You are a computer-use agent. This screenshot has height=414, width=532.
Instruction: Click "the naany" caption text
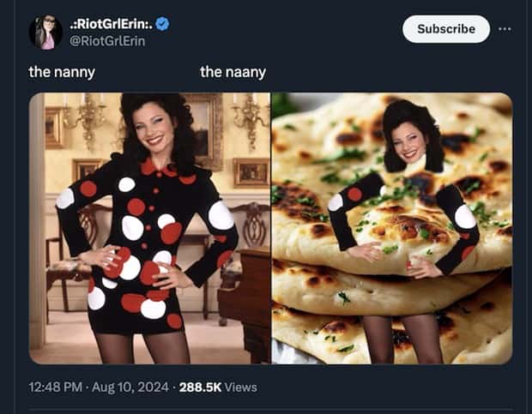233,72
